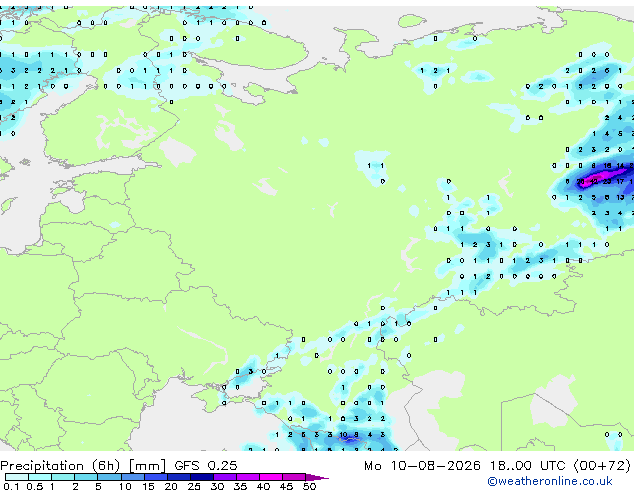
Task: Click the 15–20 mm legend swatch
Action: (x=156, y=477)
